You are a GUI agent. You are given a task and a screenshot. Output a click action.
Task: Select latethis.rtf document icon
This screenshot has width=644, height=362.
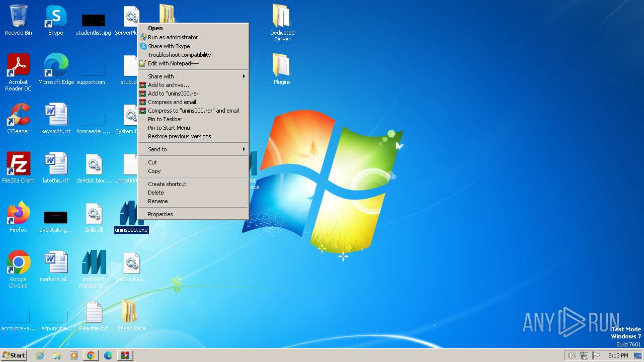(x=56, y=167)
